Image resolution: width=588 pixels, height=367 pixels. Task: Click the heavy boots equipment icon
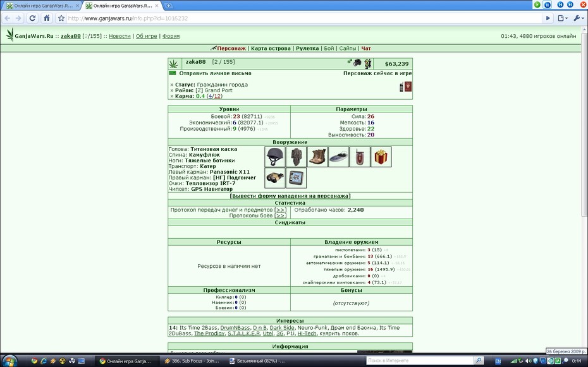pyautogui.click(x=317, y=157)
